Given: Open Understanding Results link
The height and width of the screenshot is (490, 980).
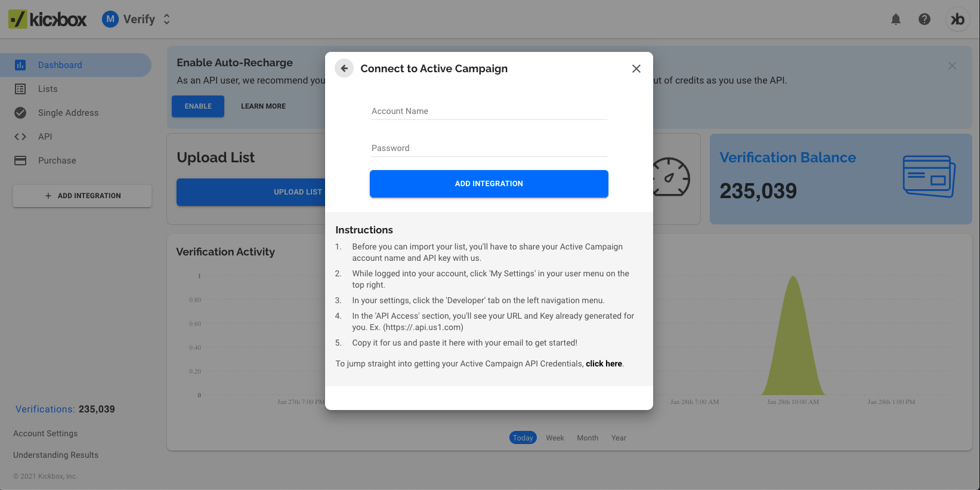Looking at the screenshot, I should (x=55, y=455).
